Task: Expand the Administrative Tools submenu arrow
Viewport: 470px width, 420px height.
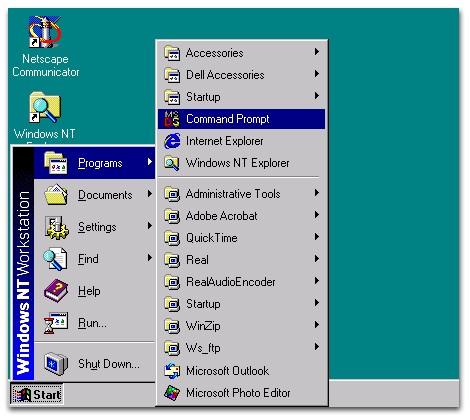Action: 317,193
